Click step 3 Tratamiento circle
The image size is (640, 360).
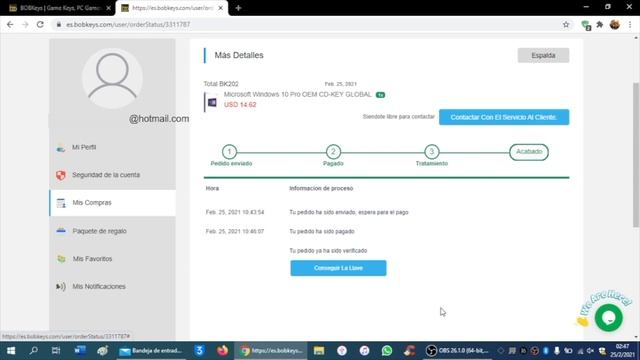click(x=431, y=152)
